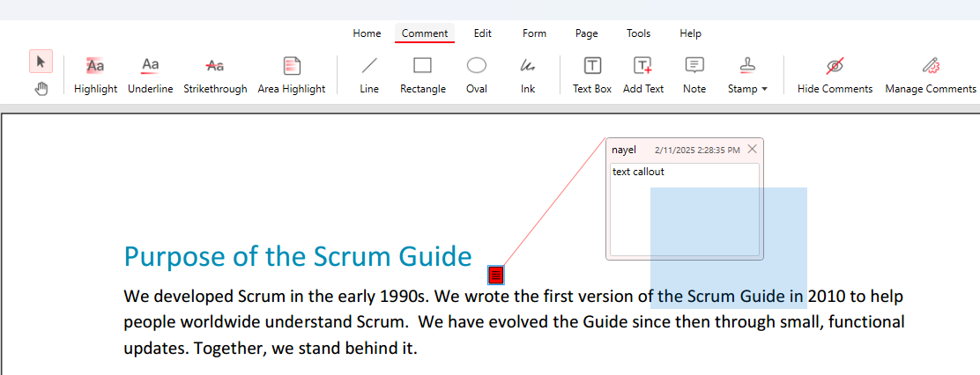Select the red note icon on page
This screenshot has width=980, height=375.
[x=496, y=275]
